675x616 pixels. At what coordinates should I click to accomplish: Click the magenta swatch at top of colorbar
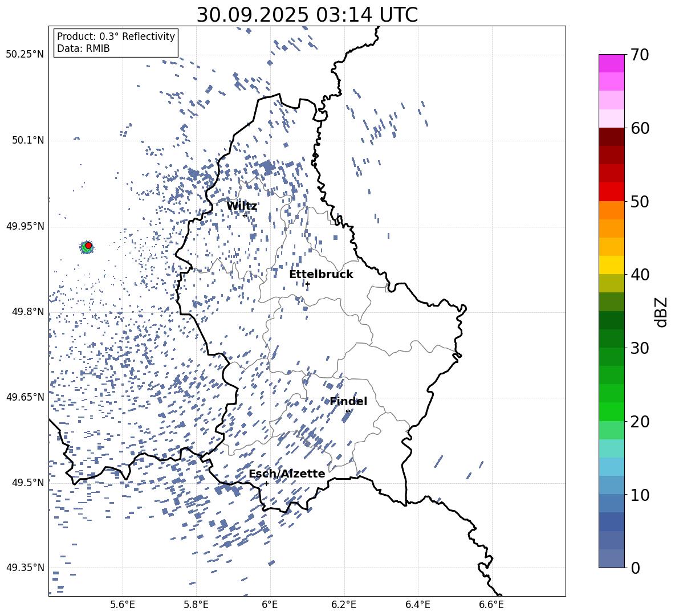(612, 63)
